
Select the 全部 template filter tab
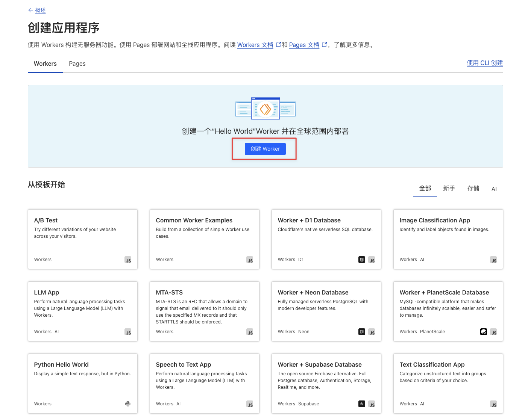click(425, 189)
